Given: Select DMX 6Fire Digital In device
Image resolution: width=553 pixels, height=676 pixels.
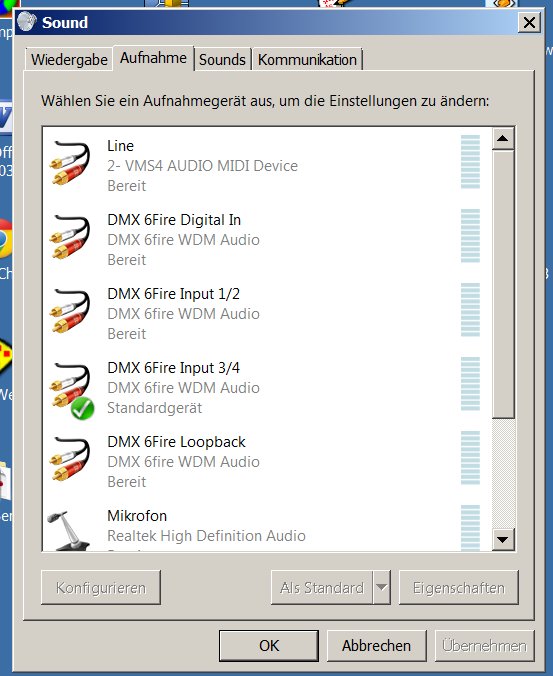Looking at the screenshot, I should point(267,240).
